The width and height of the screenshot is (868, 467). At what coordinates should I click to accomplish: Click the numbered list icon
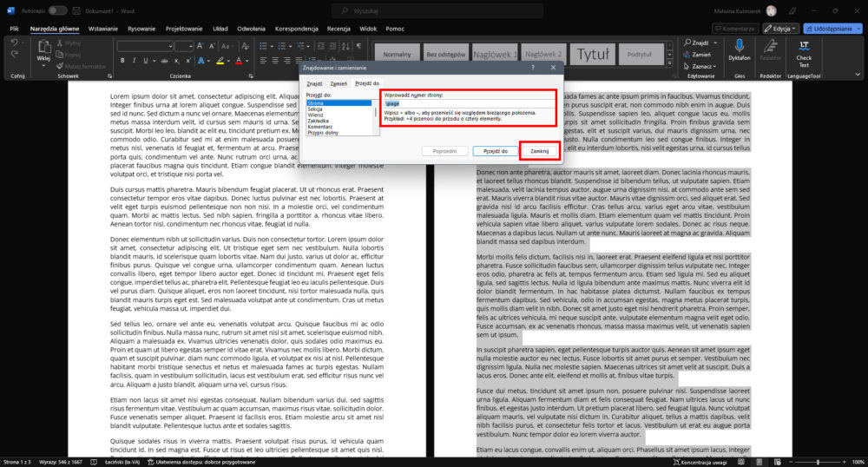coord(282,46)
